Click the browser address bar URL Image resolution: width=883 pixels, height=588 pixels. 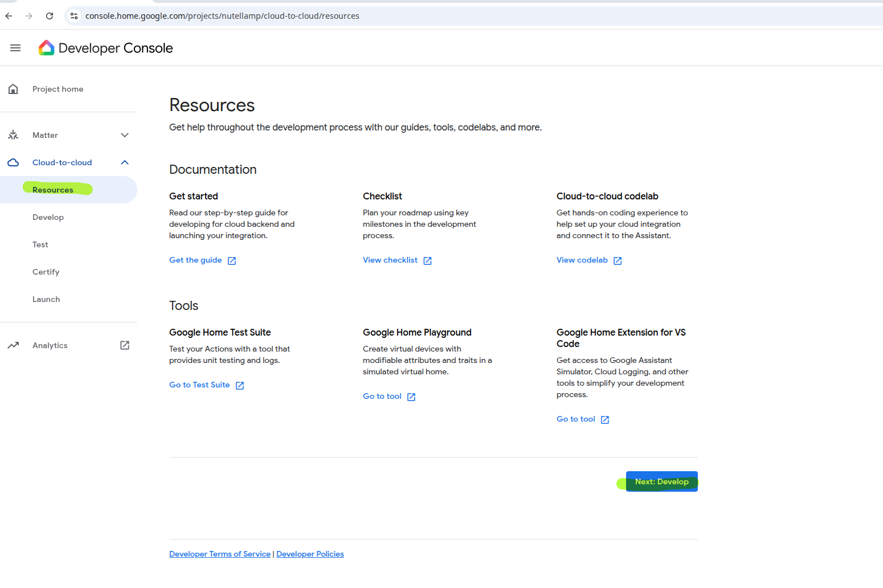222,16
